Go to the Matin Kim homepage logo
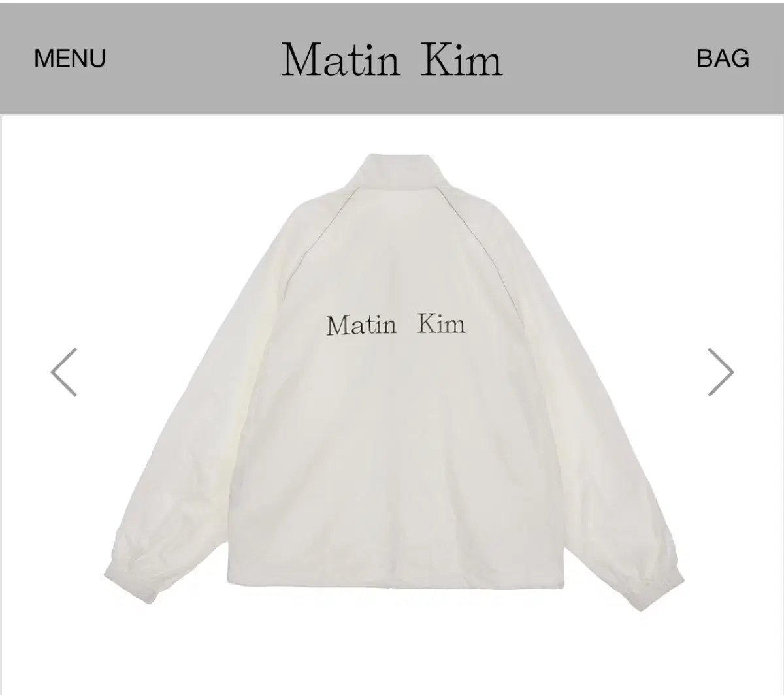The height and width of the screenshot is (695, 784). (x=392, y=59)
